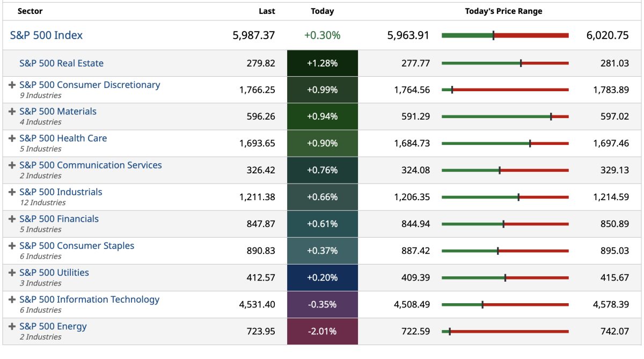Open S&P 500 Information Technology link
This screenshot has width=644, height=359.
point(89,299)
